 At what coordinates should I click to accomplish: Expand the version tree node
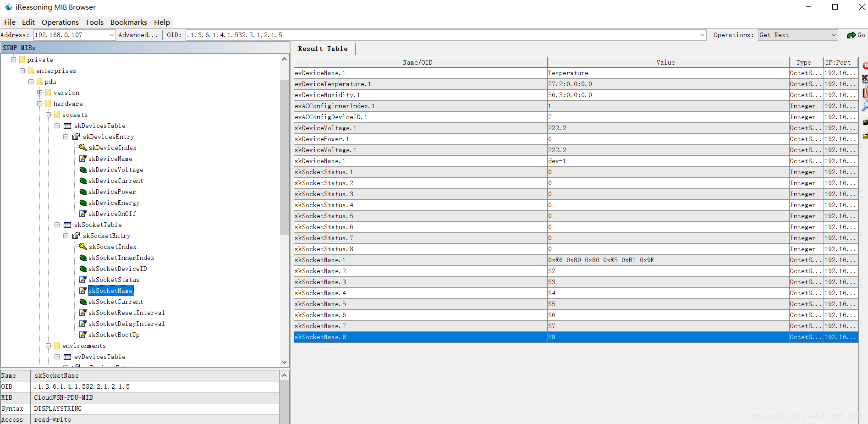(x=40, y=93)
